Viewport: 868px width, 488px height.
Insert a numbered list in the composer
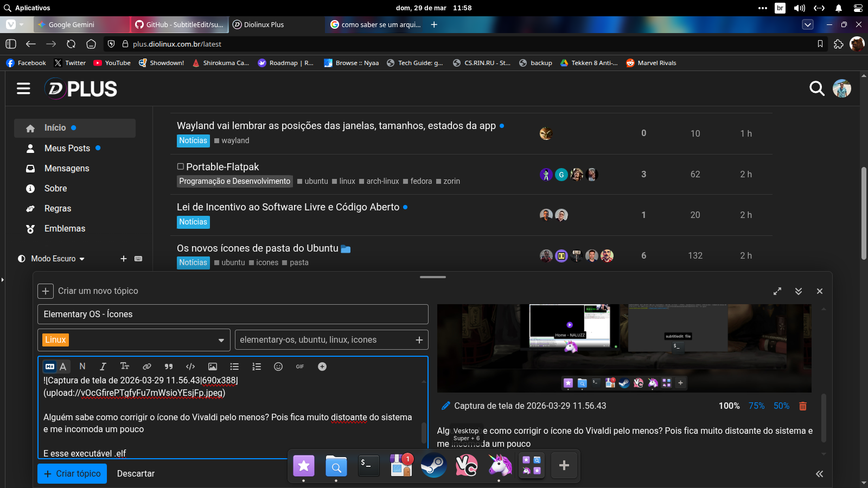257,367
